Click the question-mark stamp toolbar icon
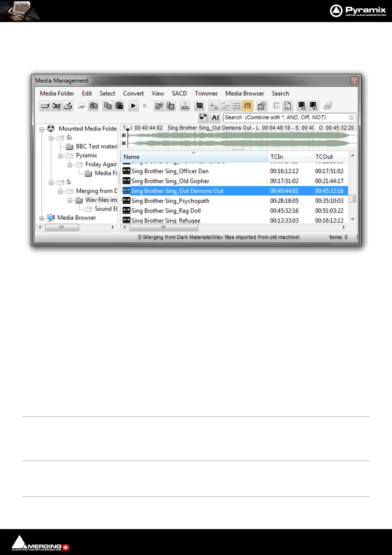This screenshot has width=392, height=555. coord(185,106)
